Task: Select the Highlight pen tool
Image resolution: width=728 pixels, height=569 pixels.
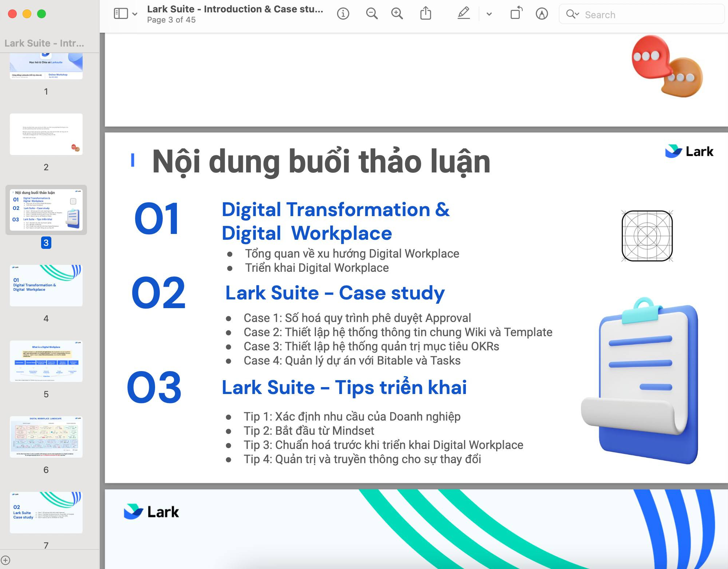Action: 463,13
